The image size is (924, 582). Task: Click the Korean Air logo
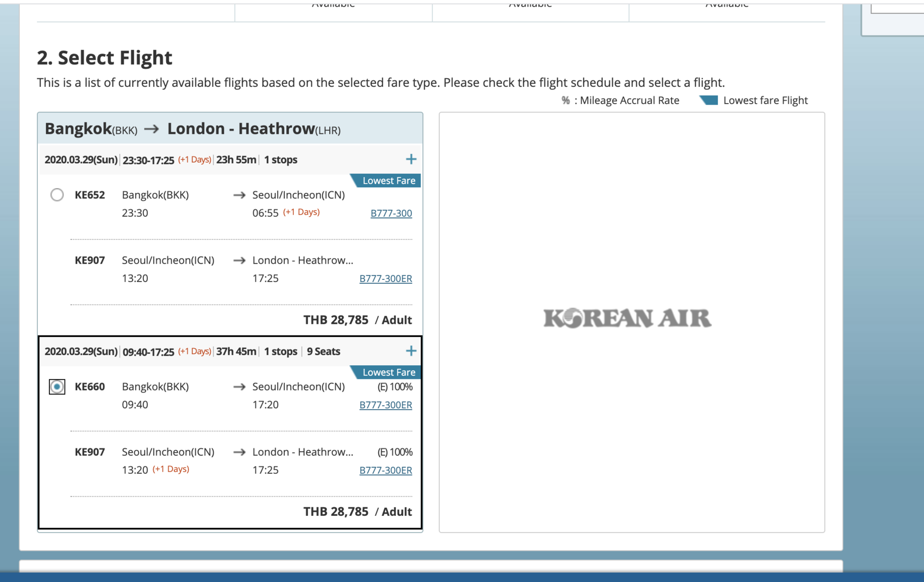pyautogui.click(x=628, y=318)
